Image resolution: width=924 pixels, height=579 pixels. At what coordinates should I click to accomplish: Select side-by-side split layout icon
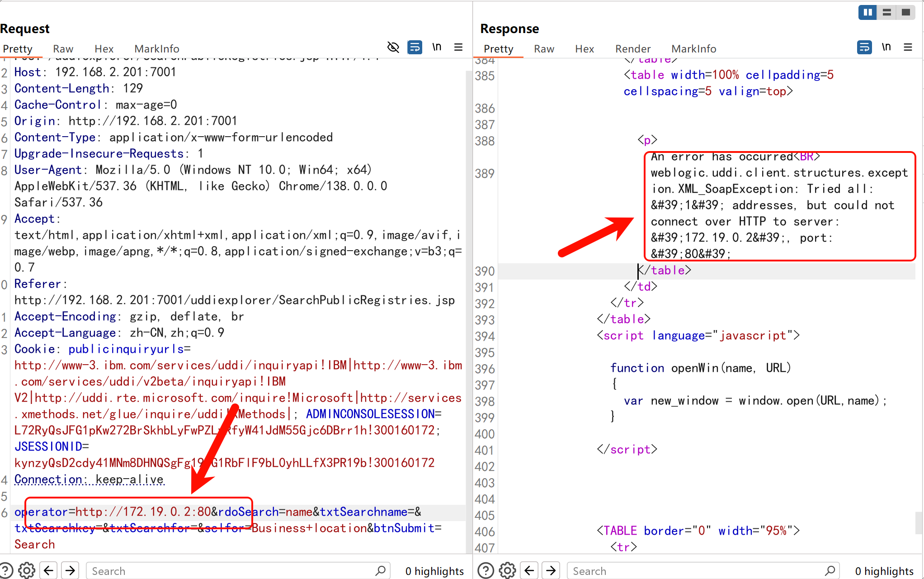point(867,12)
